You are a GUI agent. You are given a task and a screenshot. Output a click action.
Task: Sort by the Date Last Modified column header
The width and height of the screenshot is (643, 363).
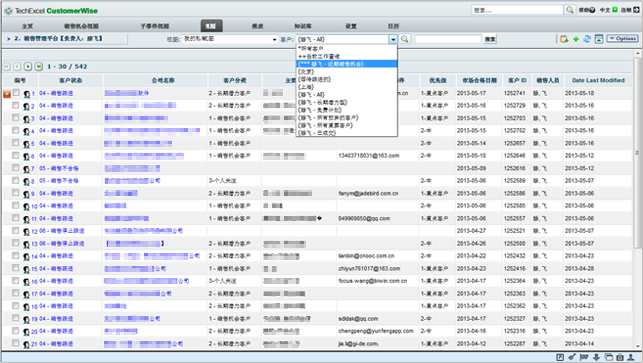[598, 80]
